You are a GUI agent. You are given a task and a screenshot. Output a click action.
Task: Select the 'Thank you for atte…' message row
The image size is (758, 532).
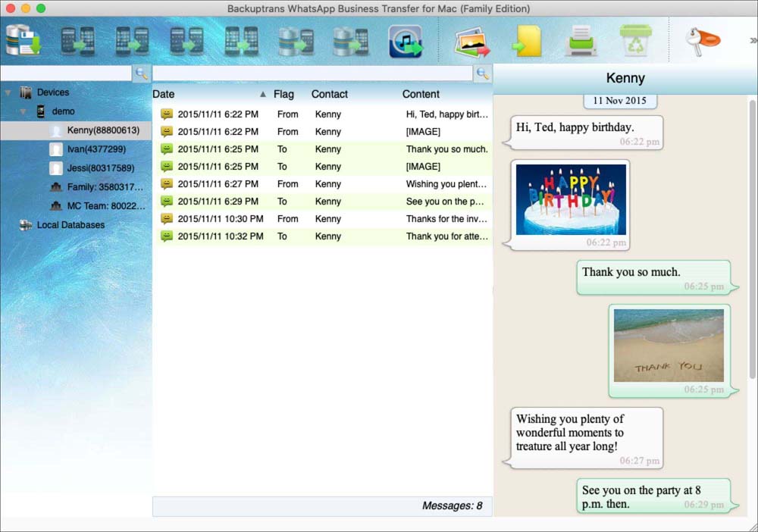[x=322, y=236]
